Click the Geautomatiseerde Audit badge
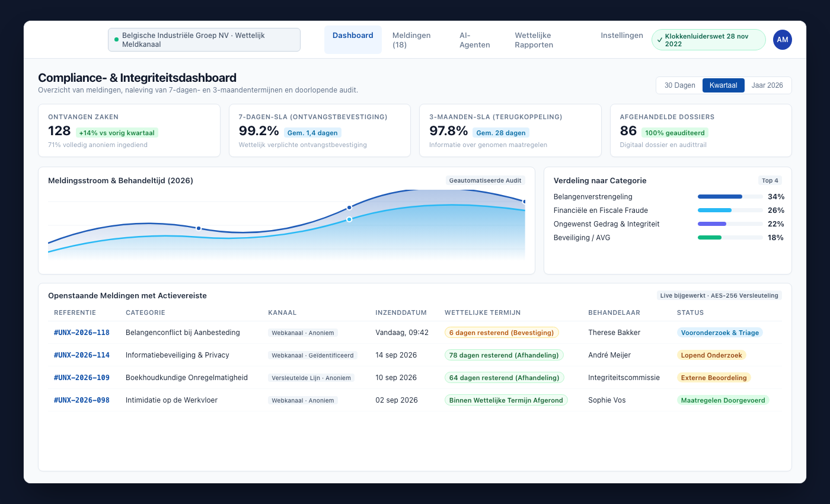This screenshot has height=504, width=830. click(x=485, y=180)
